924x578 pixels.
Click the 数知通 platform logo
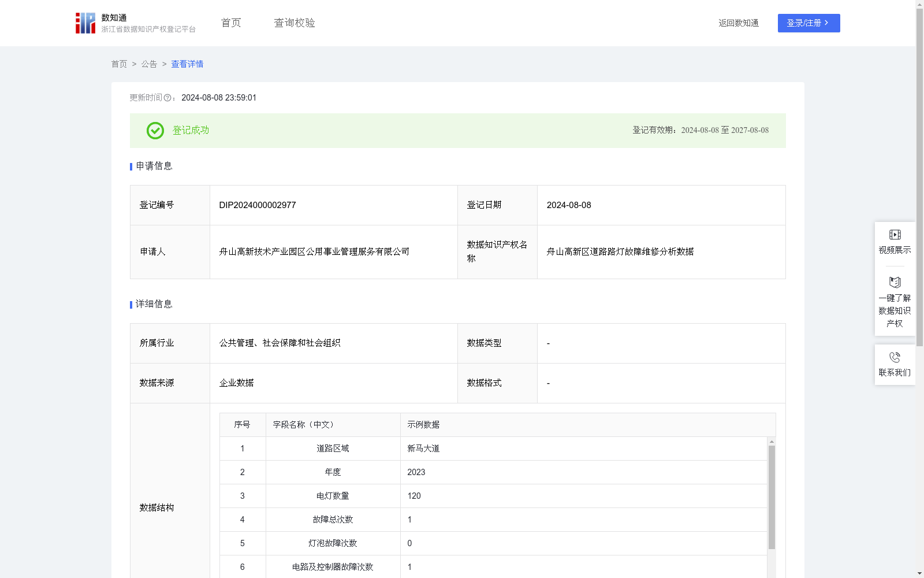[x=135, y=23]
